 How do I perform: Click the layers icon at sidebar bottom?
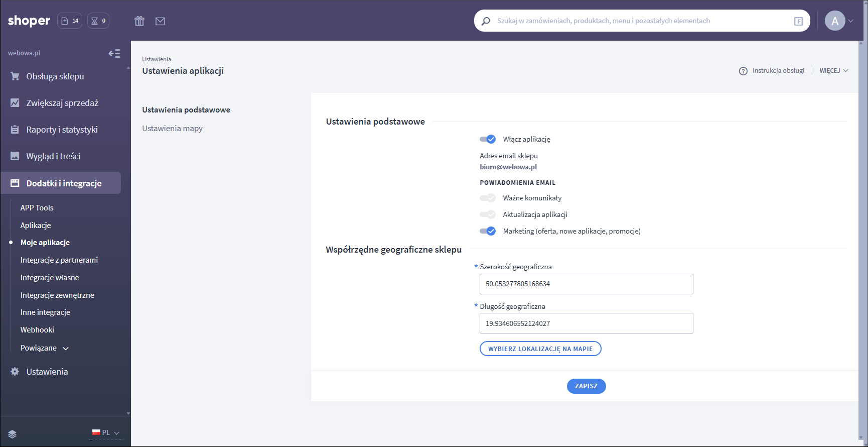point(13,434)
